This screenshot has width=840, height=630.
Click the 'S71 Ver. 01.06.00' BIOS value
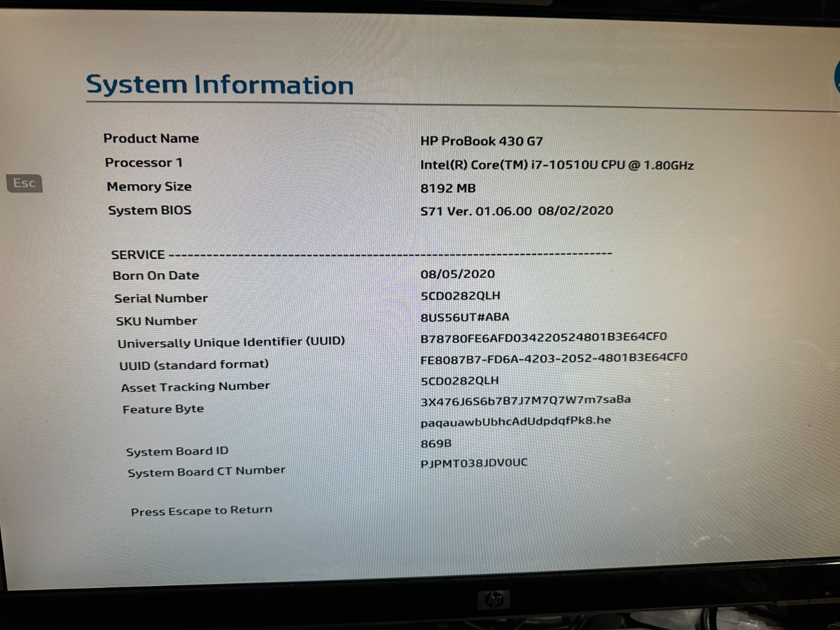click(517, 211)
